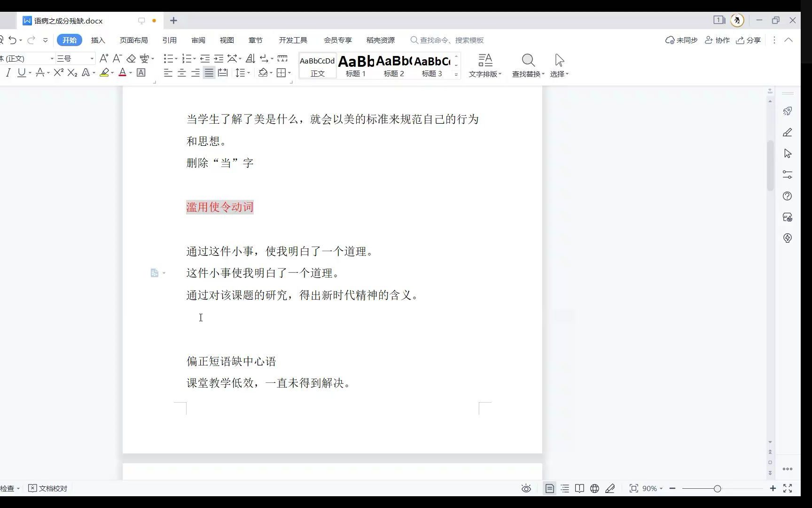Decrease font size with the A- icon
The image size is (812, 508).
click(x=117, y=58)
